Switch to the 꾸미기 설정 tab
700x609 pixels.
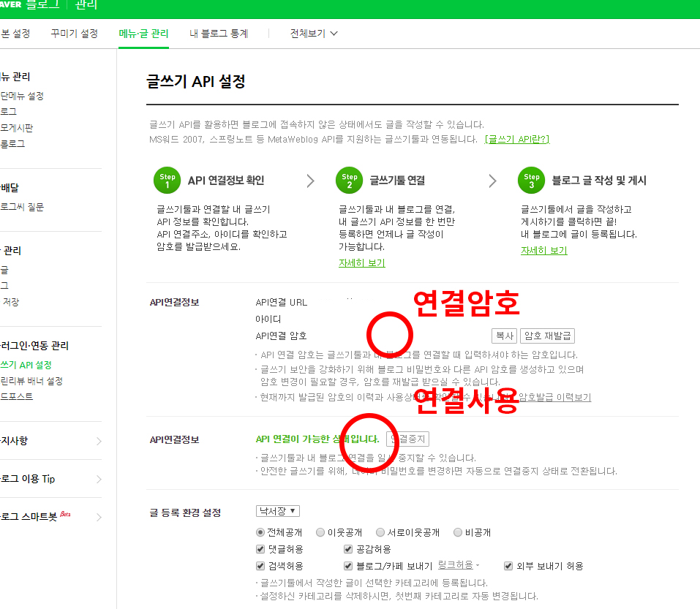click(x=74, y=34)
